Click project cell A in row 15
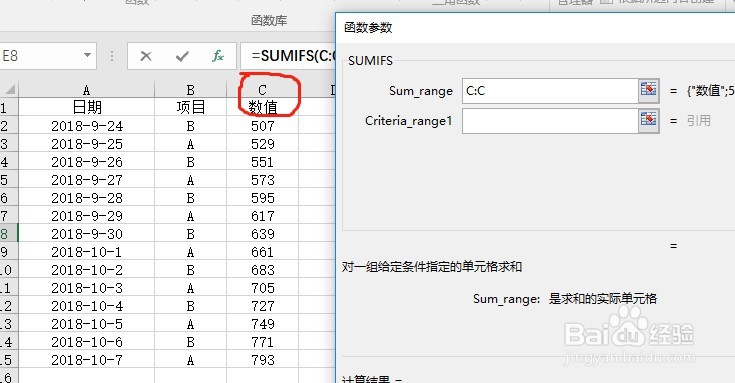The image size is (735, 383). coord(190,360)
